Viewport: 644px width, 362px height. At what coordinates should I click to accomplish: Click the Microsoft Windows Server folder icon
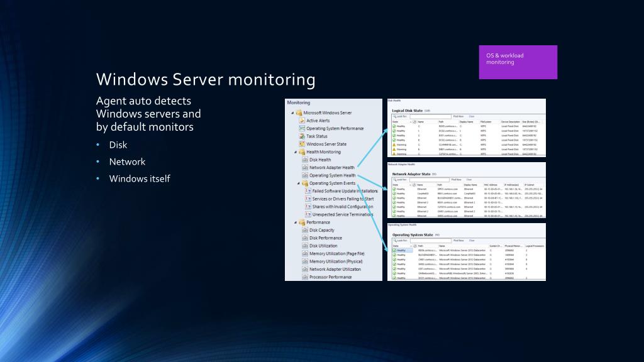(299, 113)
